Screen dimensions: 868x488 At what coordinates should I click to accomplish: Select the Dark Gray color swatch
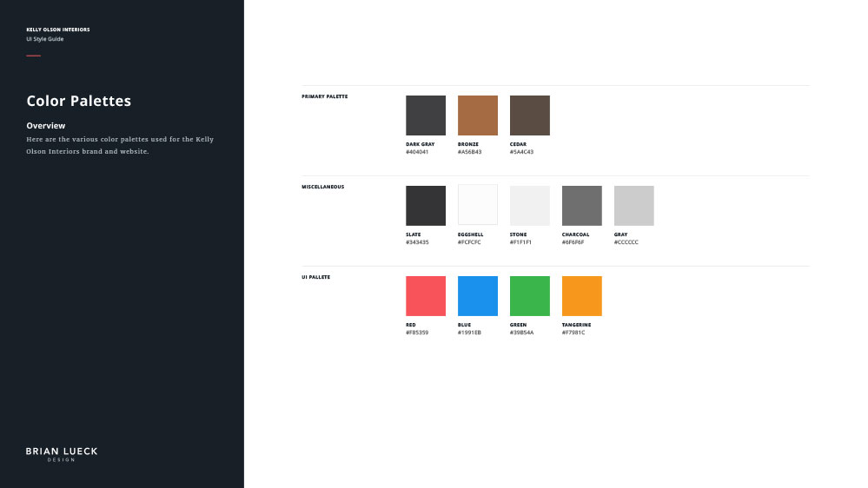click(426, 115)
